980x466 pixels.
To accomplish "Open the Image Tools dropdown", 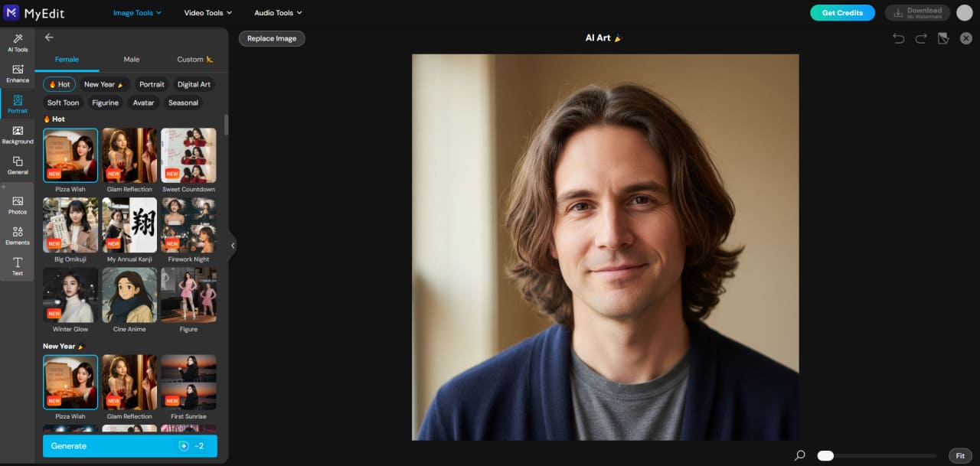I will [x=136, y=12].
